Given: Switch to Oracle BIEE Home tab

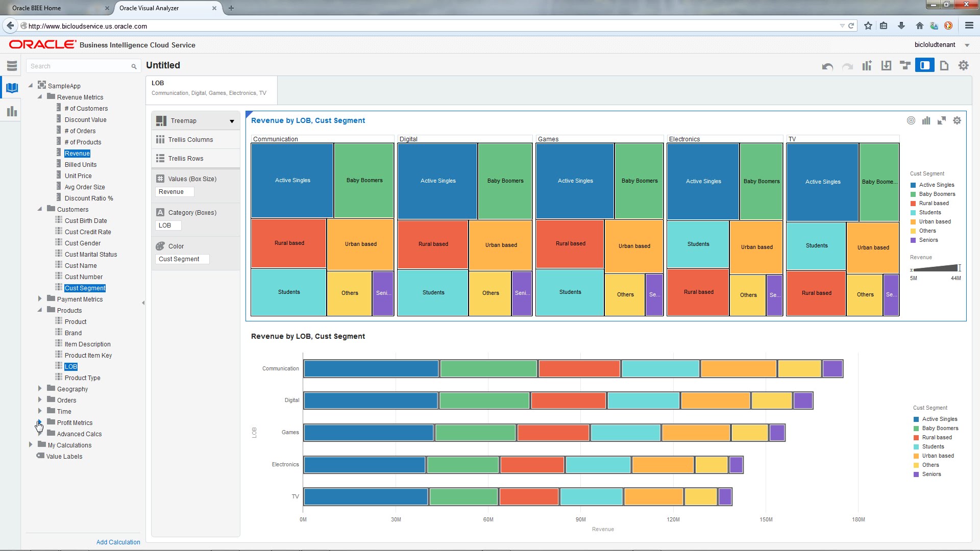Looking at the screenshot, I should (36, 8).
